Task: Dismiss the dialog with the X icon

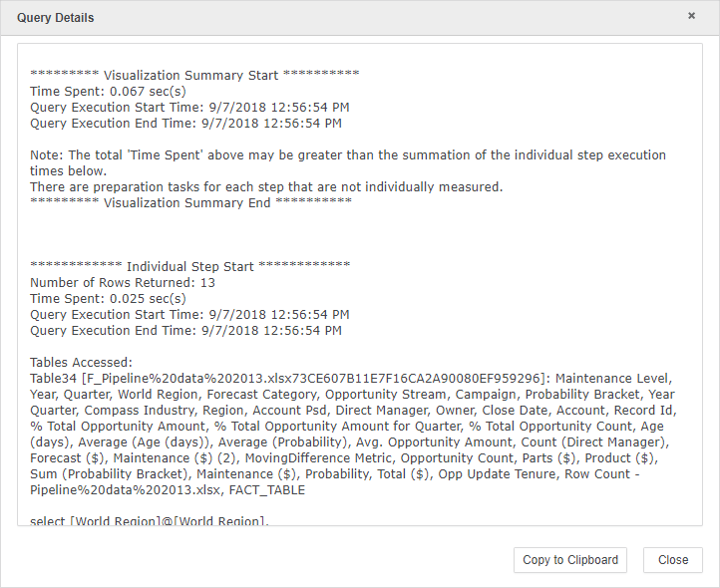Action: tap(693, 17)
